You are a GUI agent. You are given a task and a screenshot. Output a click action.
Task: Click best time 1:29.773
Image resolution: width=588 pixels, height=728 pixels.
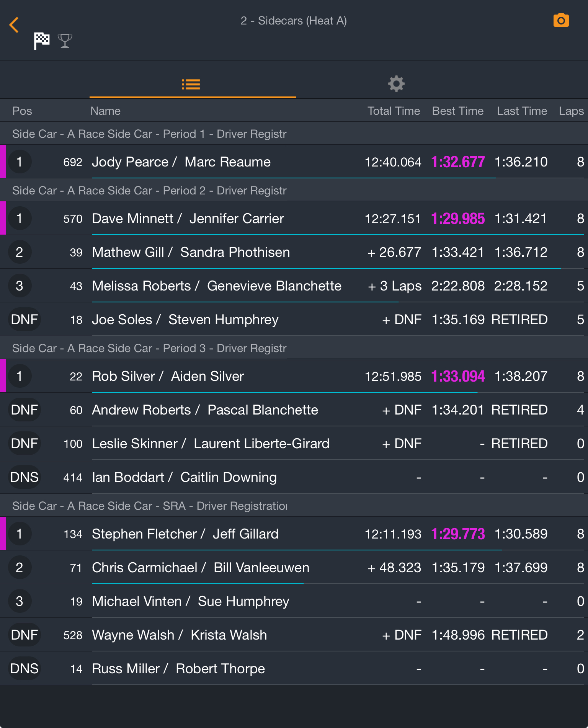pyautogui.click(x=458, y=534)
